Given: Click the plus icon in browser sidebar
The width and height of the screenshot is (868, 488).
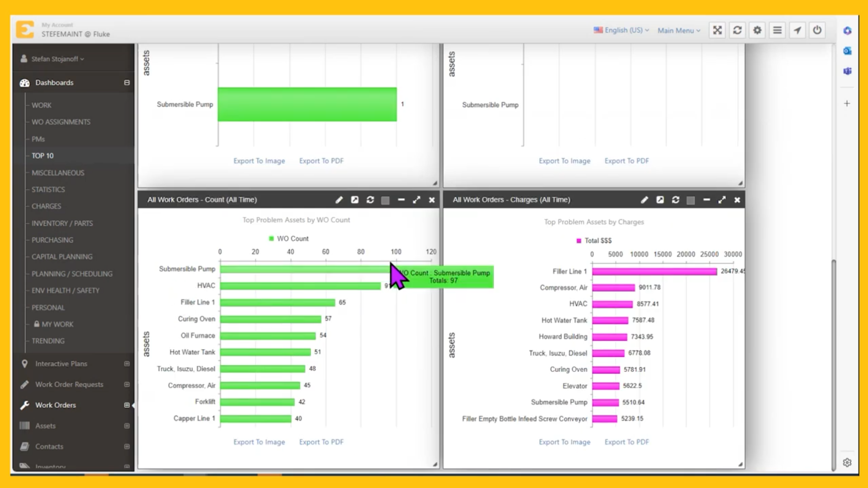Looking at the screenshot, I should point(847,104).
